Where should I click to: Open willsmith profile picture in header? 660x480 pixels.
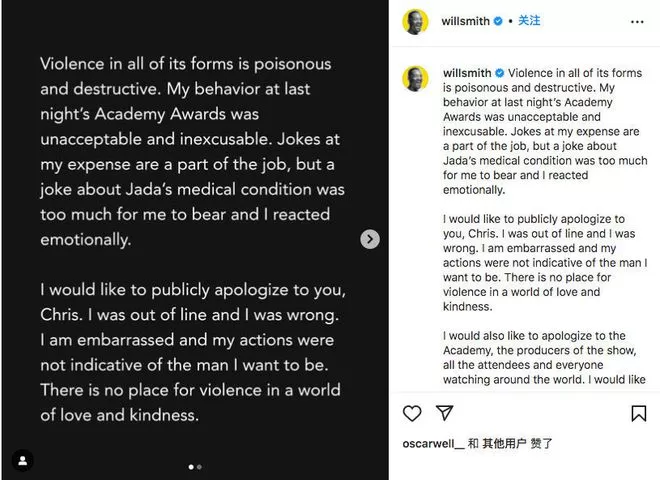(x=415, y=21)
